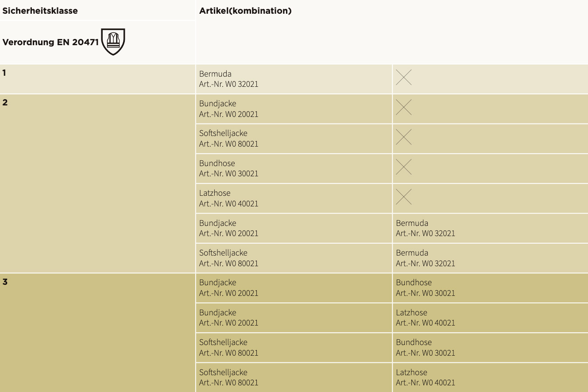Select safety class 2 row label
This screenshot has height=392, width=588.
pos(5,103)
